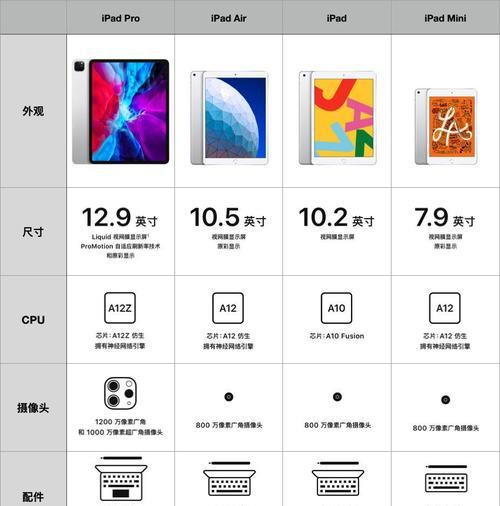Click the iPad Pro triple-camera icon
Screen dimensions: 500x506
tap(120, 393)
